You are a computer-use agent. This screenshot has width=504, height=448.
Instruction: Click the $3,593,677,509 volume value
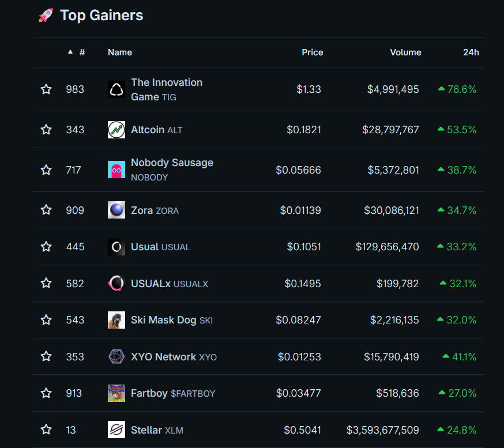coord(382,430)
